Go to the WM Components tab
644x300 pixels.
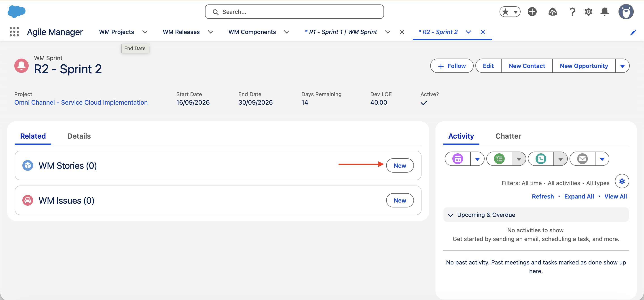(x=252, y=32)
